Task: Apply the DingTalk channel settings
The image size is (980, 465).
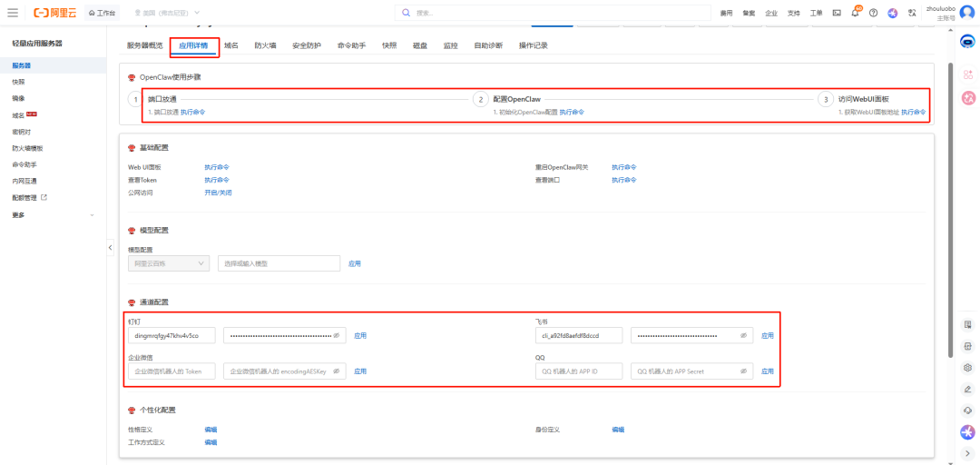Action: tap(360, 335)
